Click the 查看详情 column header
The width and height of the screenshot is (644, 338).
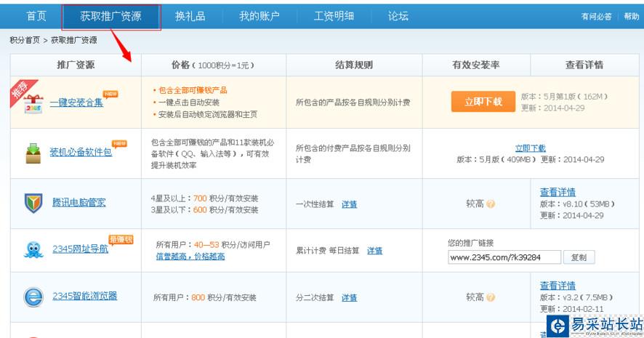pyautogui.click(x=584, y=65)
